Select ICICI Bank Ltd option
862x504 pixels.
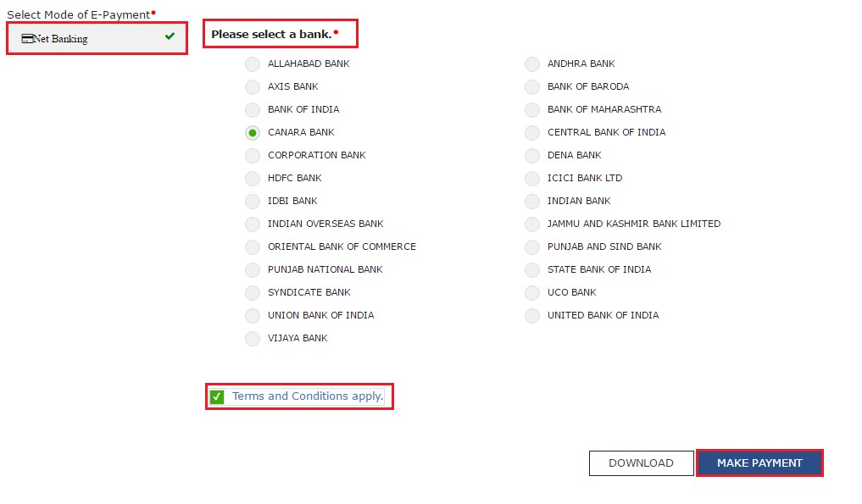532,179
